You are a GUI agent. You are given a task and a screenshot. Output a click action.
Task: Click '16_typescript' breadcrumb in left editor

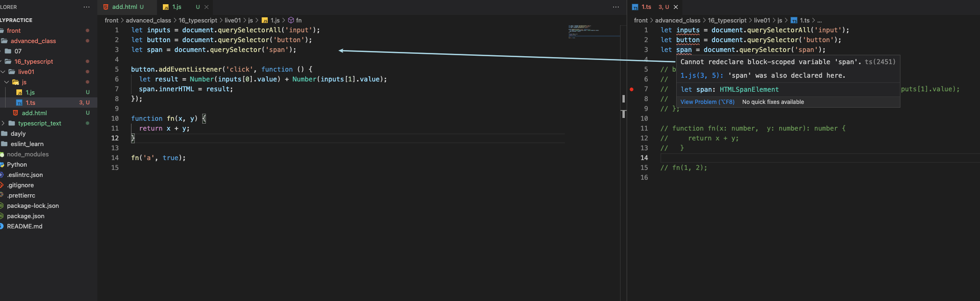[x=198, y=20]
